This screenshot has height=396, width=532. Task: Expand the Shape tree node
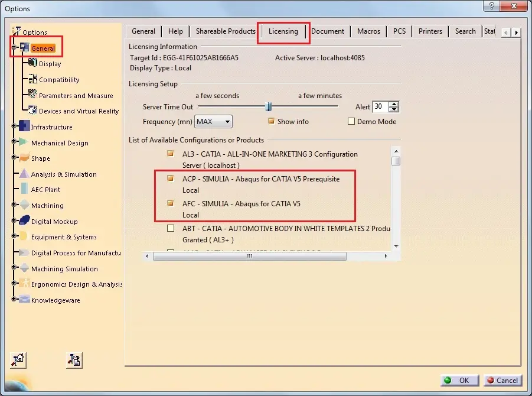[x=14, y=157]
